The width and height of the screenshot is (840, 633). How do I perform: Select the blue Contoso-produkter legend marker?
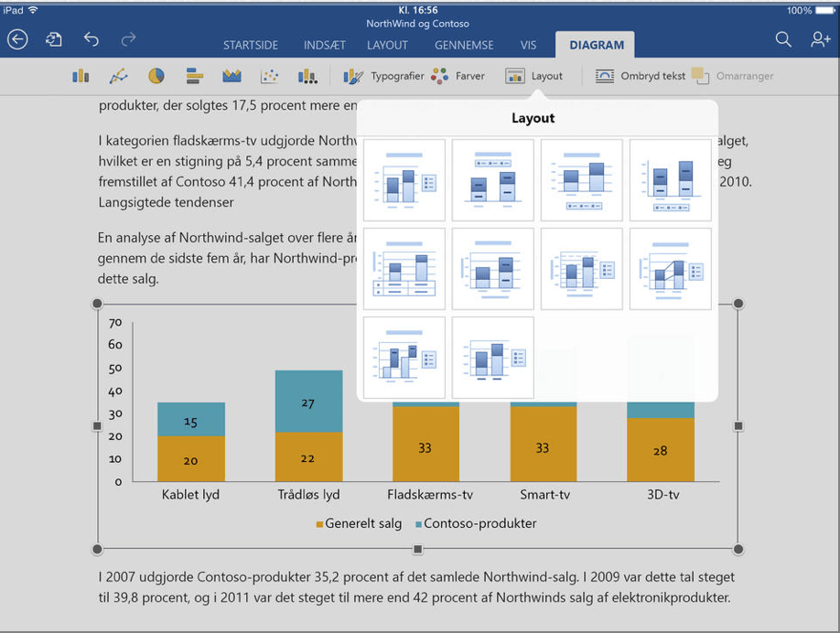click(418, 524)
